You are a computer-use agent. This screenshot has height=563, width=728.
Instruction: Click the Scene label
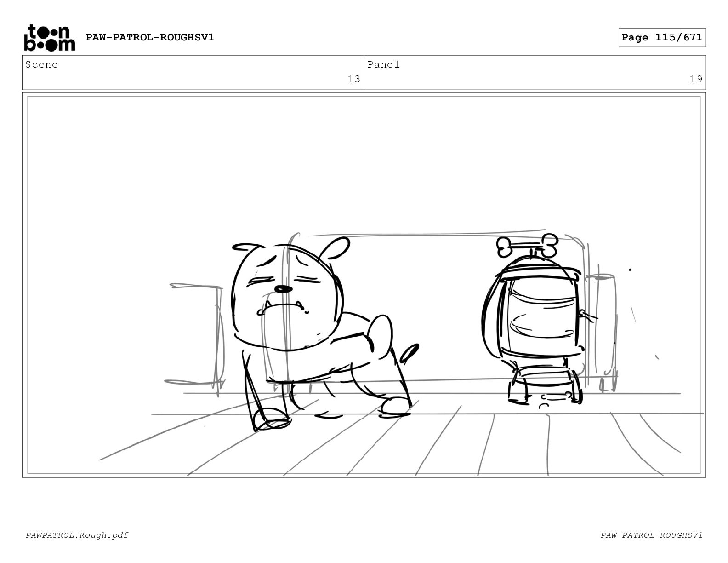42,65
